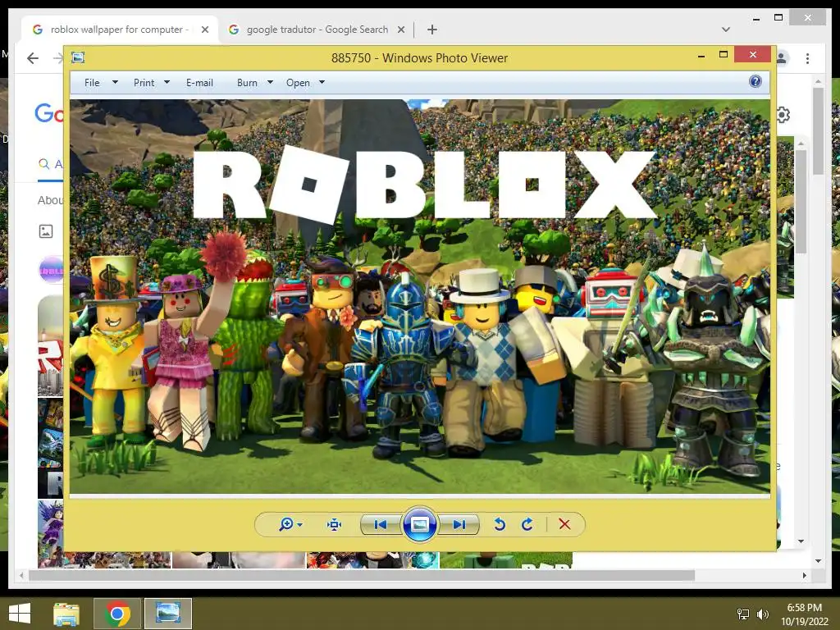Click the Chrome scroll right arrow
The image size is (840, 630).
[x=804, y=575]
